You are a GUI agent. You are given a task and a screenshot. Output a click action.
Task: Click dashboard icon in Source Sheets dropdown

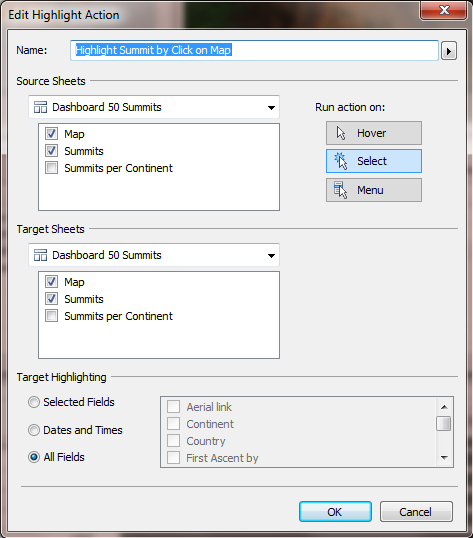pyautogui.click(x=40, y=107)
